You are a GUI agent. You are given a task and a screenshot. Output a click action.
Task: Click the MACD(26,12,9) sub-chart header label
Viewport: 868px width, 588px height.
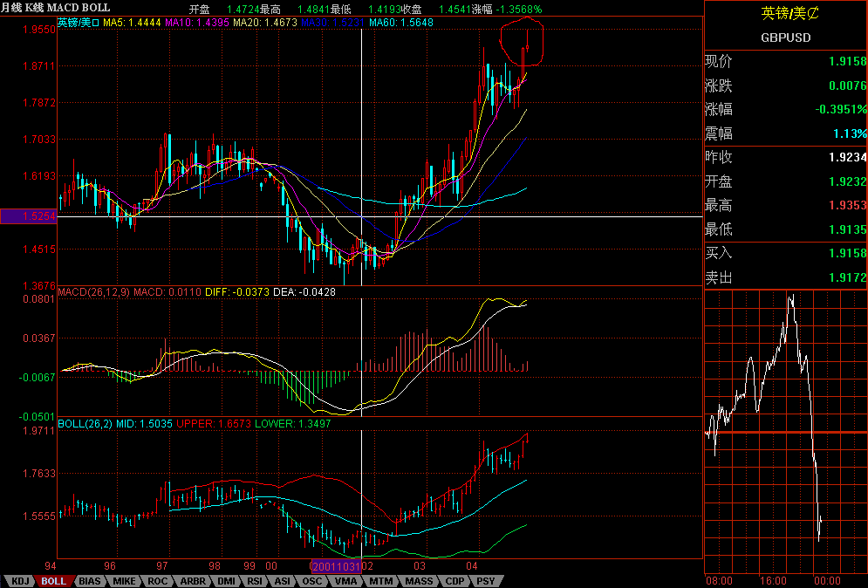coord(93,291)
